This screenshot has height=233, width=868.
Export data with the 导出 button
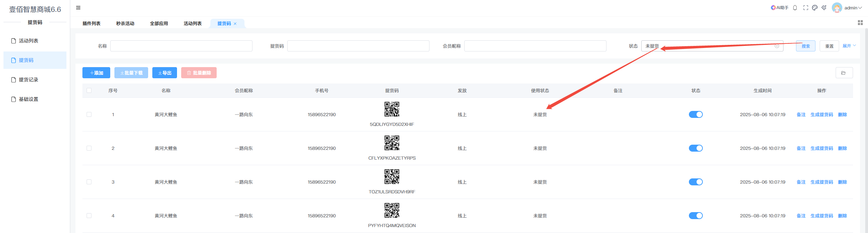point(164,73)
